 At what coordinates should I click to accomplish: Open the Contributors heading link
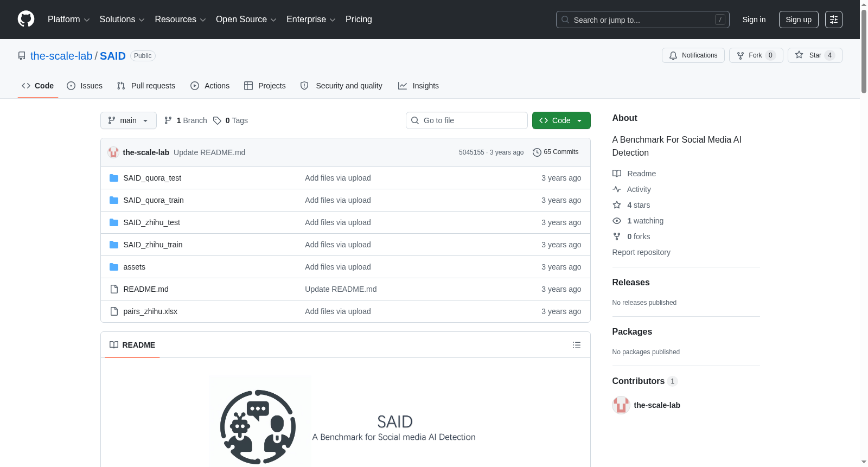(x=644, y=381)
